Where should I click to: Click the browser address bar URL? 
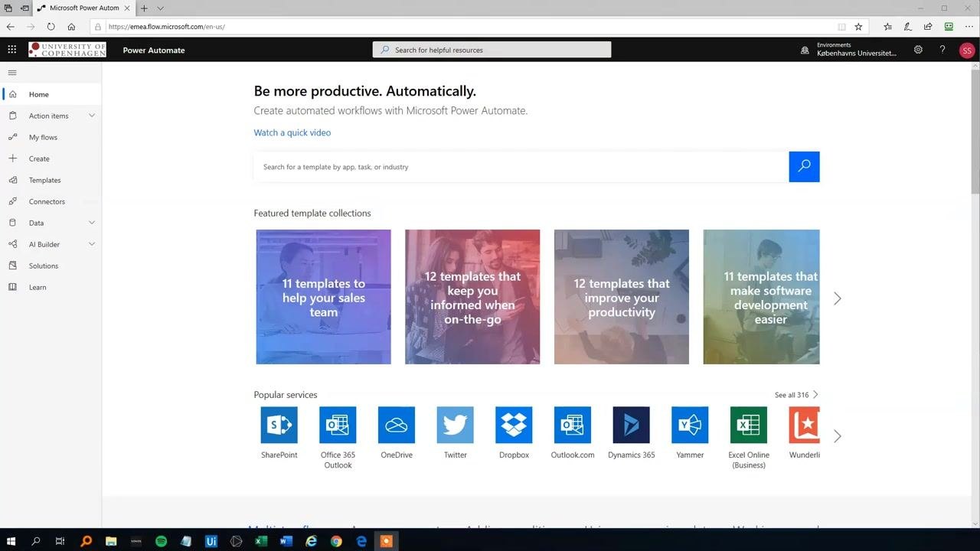point(167,27)
